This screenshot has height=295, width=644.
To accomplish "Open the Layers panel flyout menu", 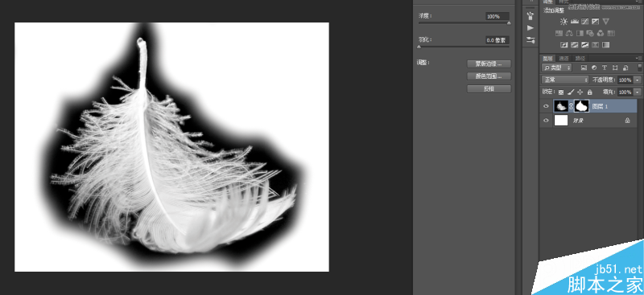I will click(x=638, y=58).
